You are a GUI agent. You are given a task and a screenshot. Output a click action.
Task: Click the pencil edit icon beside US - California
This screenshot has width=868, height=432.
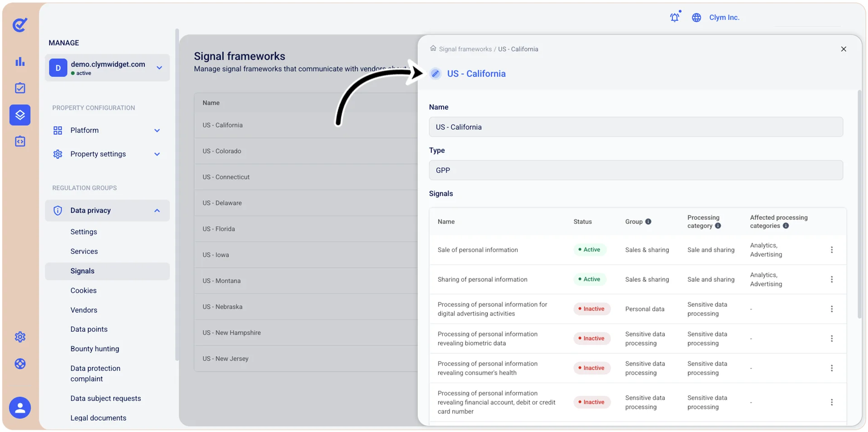pyautogui.click(x=435, y=73)
